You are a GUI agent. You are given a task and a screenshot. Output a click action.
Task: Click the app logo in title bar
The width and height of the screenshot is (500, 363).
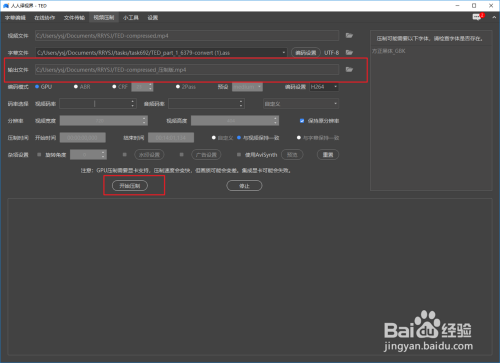6,6
